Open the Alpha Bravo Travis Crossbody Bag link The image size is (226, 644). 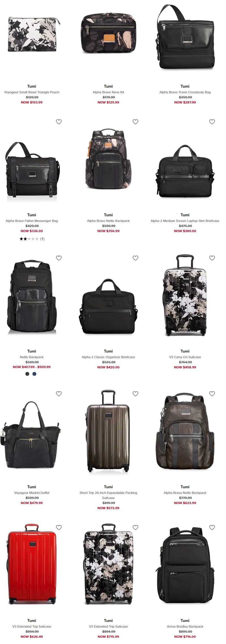(x=185, y=92)
